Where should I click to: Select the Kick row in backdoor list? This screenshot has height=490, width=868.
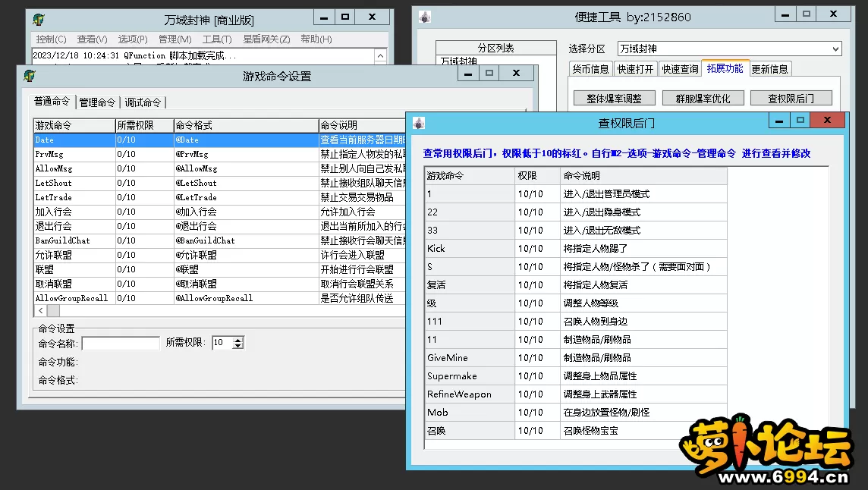click(576, 249)
